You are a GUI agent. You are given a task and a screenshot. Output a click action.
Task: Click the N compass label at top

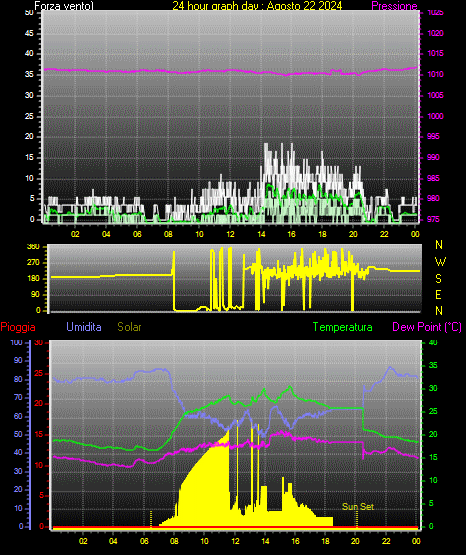439,245
